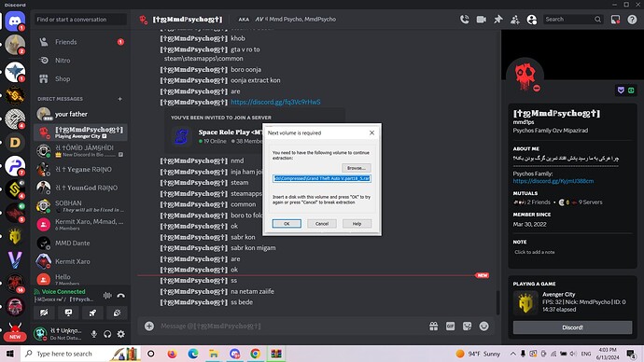Mute the microphone
644x362 pixels.
[x=94, y=334]
